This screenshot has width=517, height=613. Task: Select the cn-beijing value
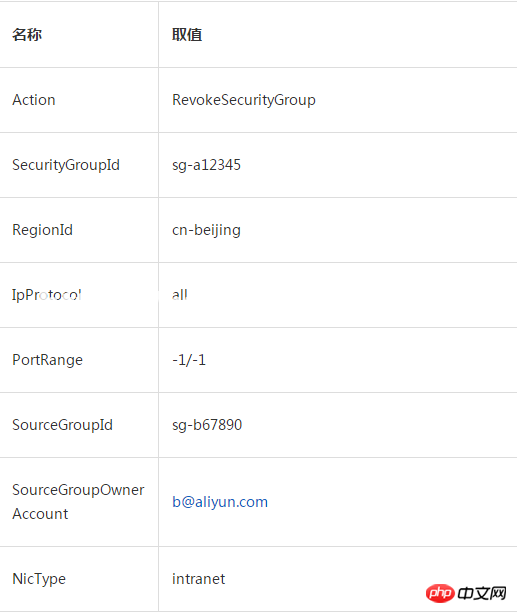206,230
